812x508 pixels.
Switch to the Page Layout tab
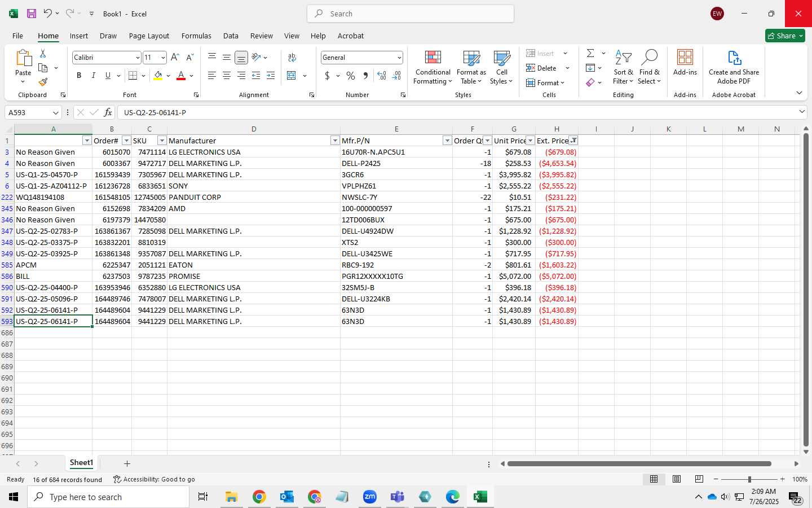pos(149,36)
